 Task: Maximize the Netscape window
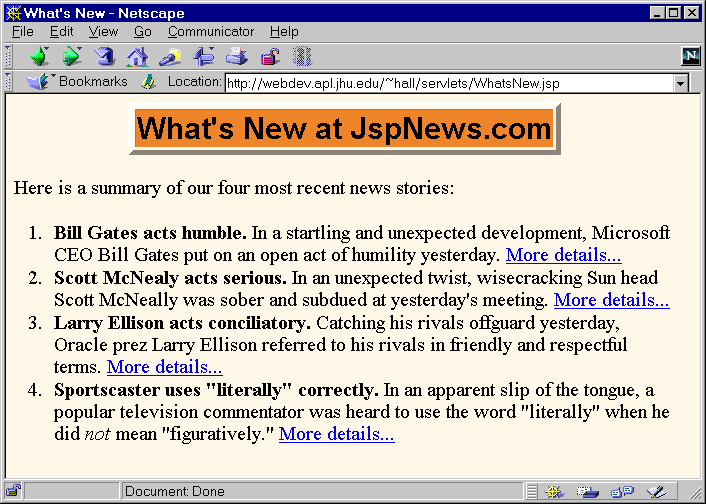673,13
